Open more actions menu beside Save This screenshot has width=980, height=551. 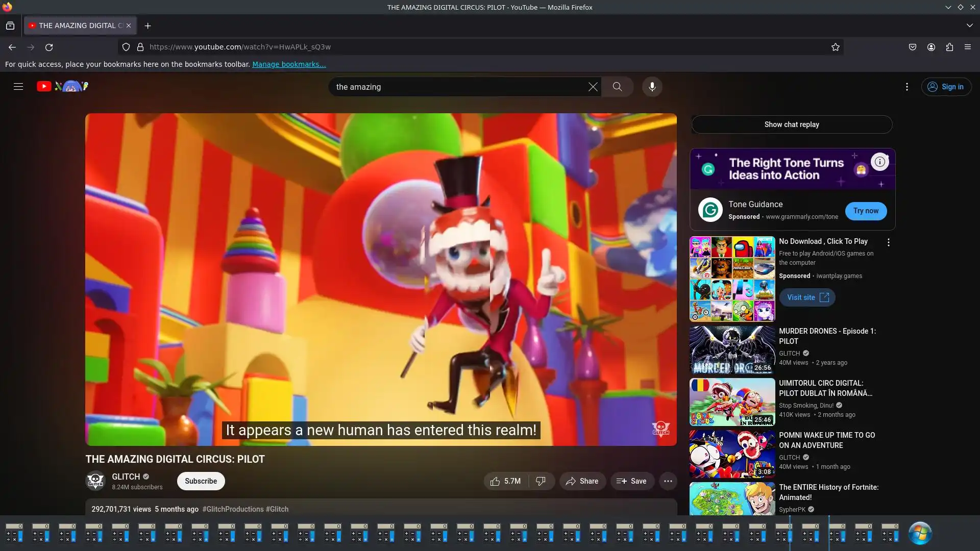[668, 481]
